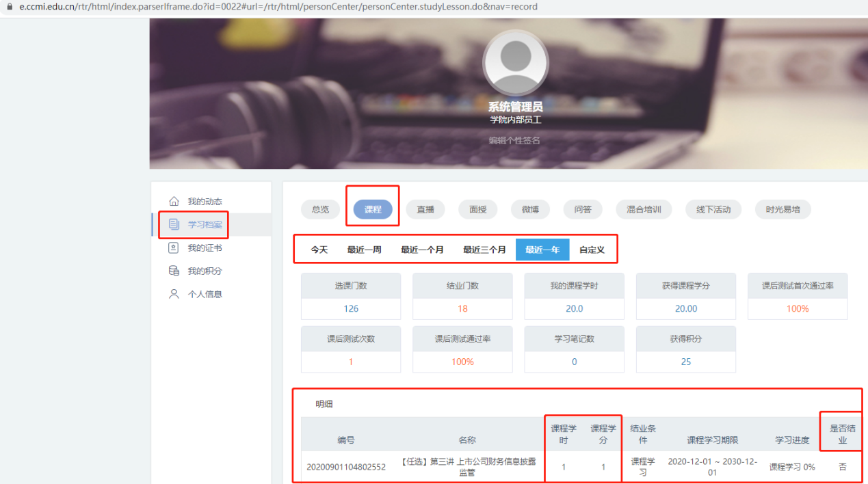The width and height of the screenshot is (868, 484).
Task: Open the 直播 tab
Action: click(x=425, y=209)
